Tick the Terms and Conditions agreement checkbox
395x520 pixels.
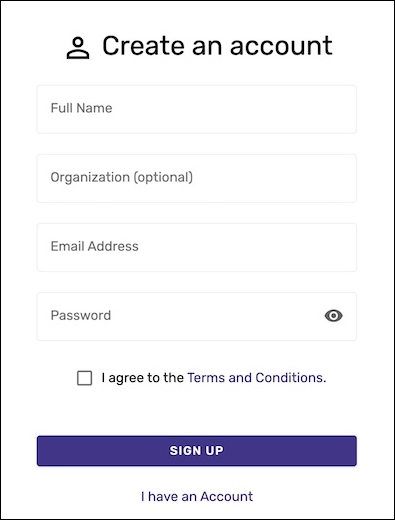coord(85,378)
